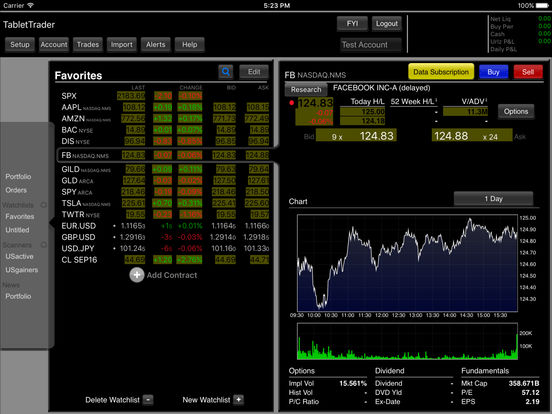Click the Edit button in Favorites

254,72
